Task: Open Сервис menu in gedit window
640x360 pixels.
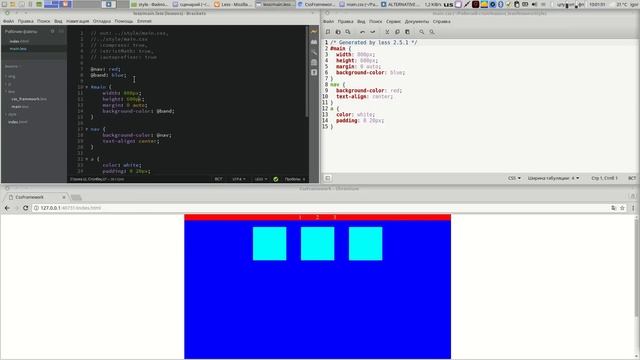Action: click(x=393, y=21)
